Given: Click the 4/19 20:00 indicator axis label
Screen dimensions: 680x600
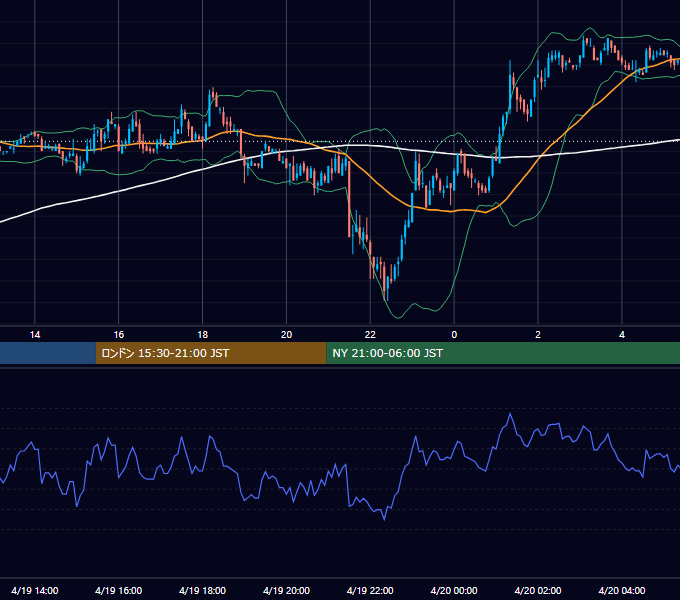Looking at the screenshot, I should click(286, 590).
